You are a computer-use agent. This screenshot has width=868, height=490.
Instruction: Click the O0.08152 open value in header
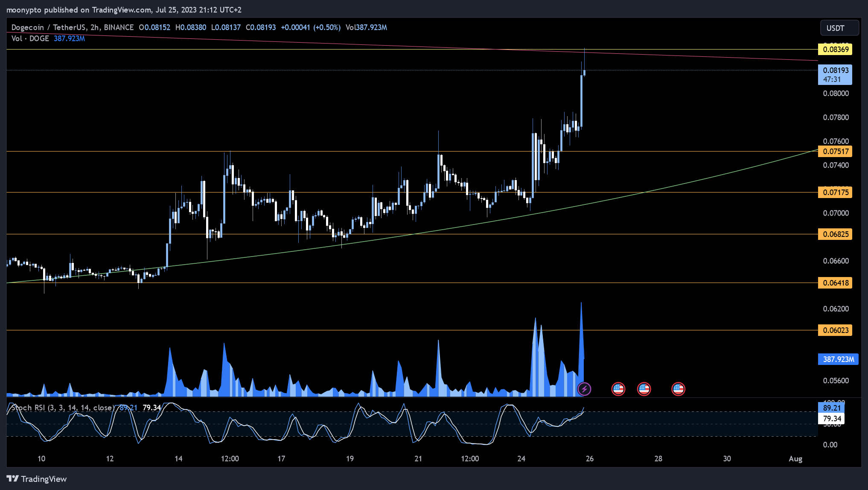pyautogui.click(x=154, y=27)
